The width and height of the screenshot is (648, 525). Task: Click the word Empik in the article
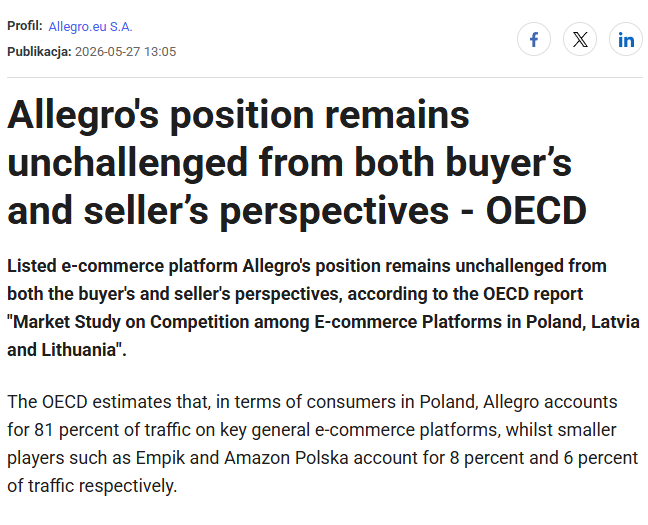click(160, 458)
